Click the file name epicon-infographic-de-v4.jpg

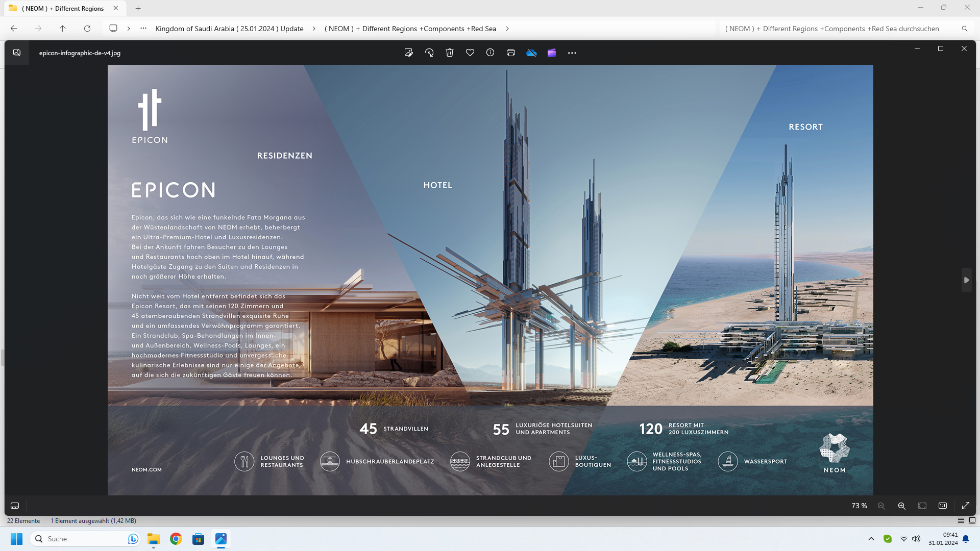(80, 53)
